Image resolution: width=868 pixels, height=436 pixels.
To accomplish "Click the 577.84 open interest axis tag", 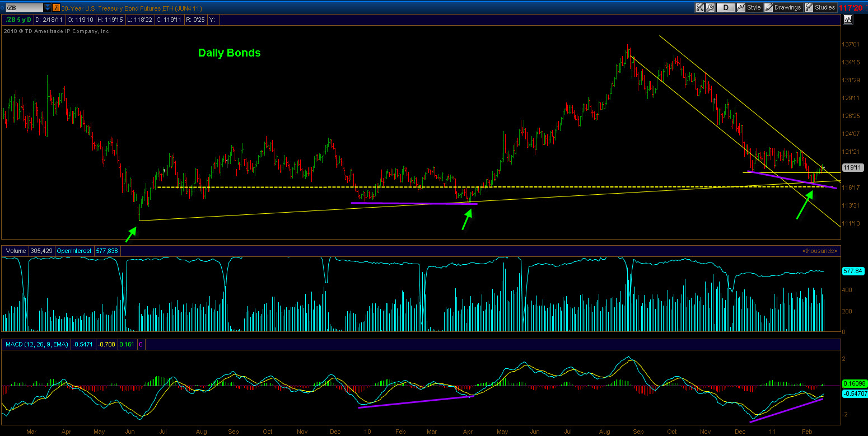I will (x=852, y=271).
